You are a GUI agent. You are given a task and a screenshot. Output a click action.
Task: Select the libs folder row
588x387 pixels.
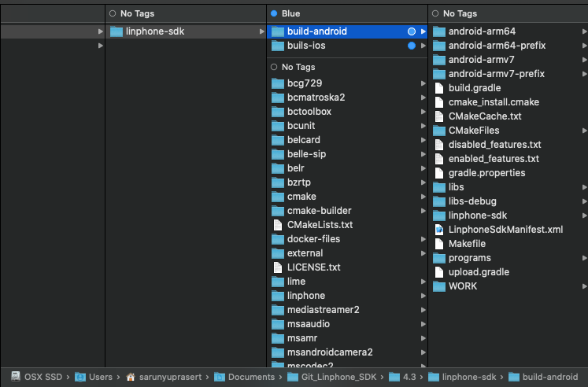click(x=508, y=187)
